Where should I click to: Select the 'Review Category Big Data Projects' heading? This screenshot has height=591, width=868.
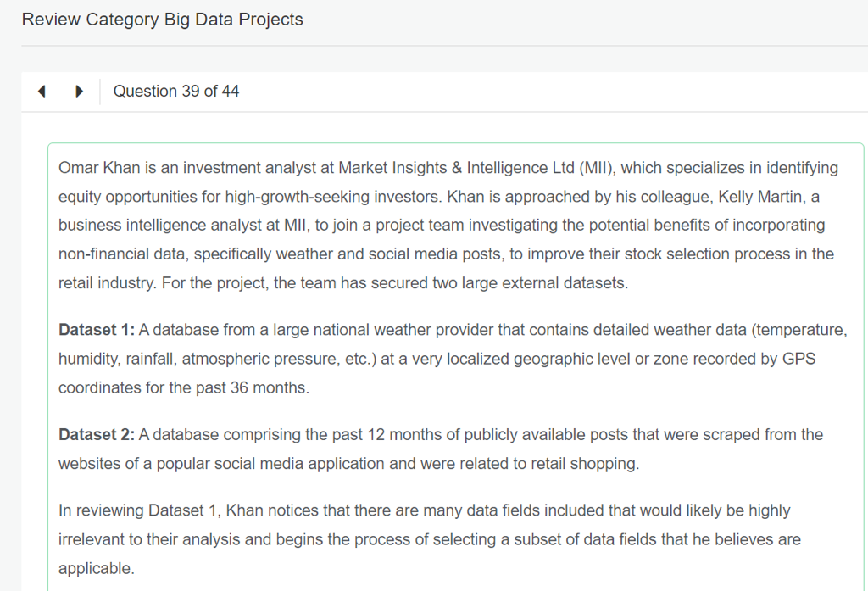point(163,20)
